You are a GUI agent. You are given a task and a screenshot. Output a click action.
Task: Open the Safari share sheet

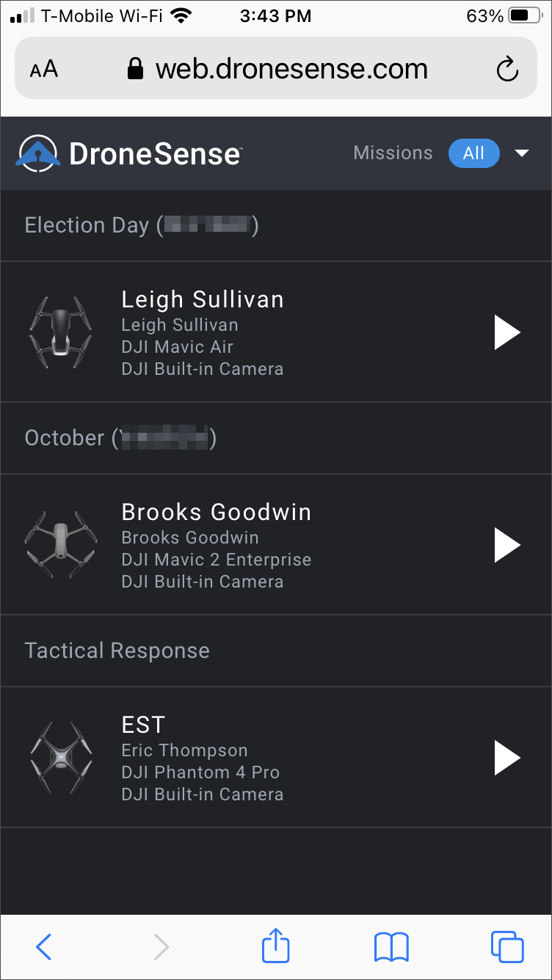[x=276, y=945]
